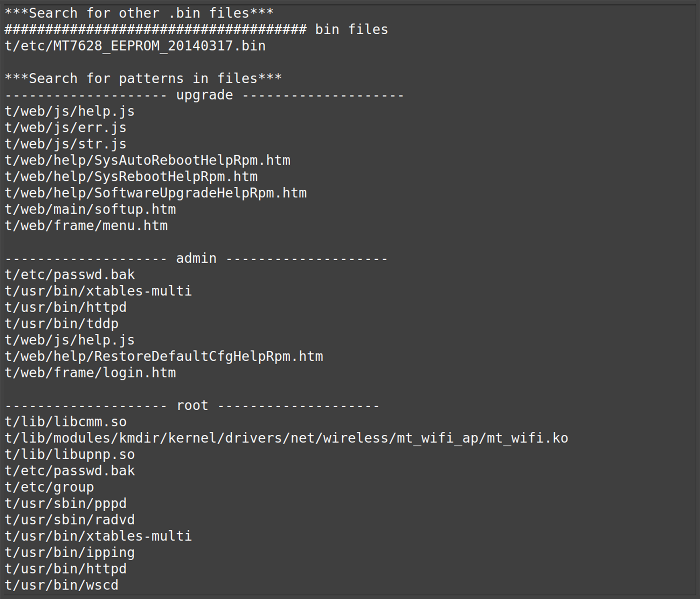This screenshot has height=599, width=700.
Task: Click the t/usr/bin/tddp entry
Action: (62, 324)
